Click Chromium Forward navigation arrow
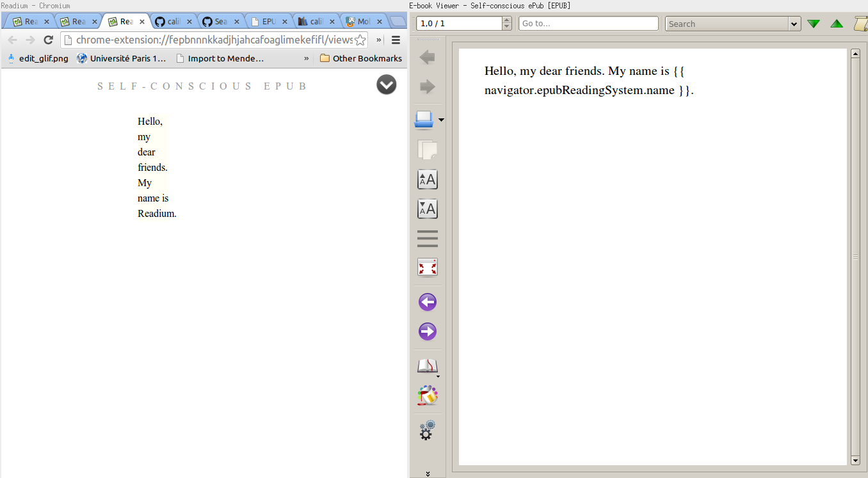 (30, 40)
